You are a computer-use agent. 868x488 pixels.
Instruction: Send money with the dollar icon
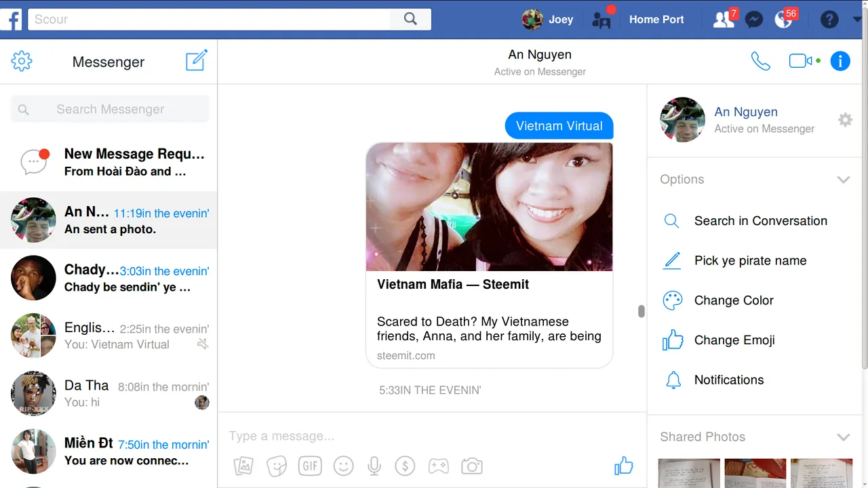tap(405, 466)
